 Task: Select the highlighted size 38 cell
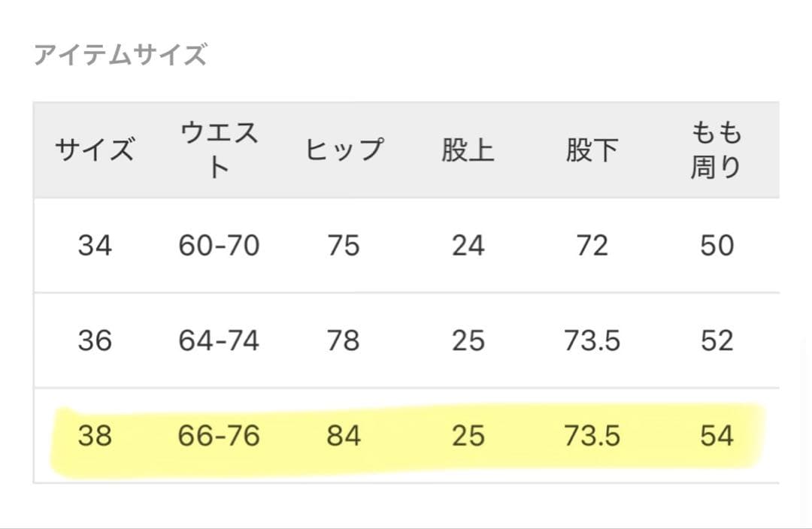[x=95, y=436]
